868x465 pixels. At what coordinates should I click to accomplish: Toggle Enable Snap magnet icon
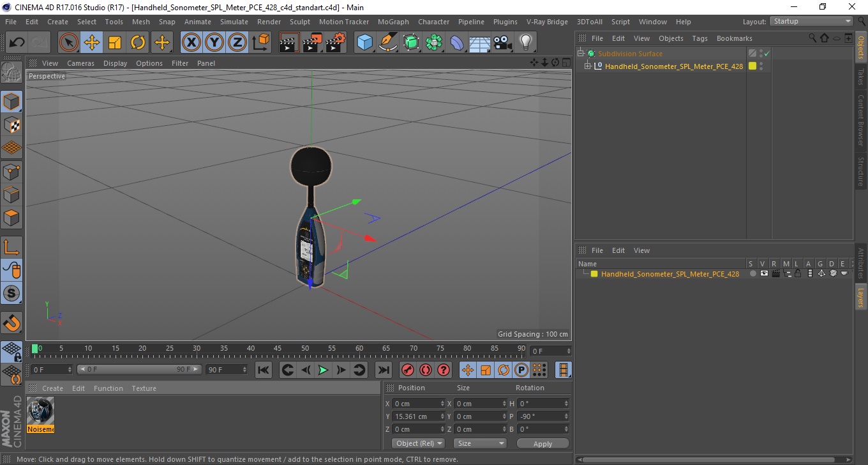point(11,323)
